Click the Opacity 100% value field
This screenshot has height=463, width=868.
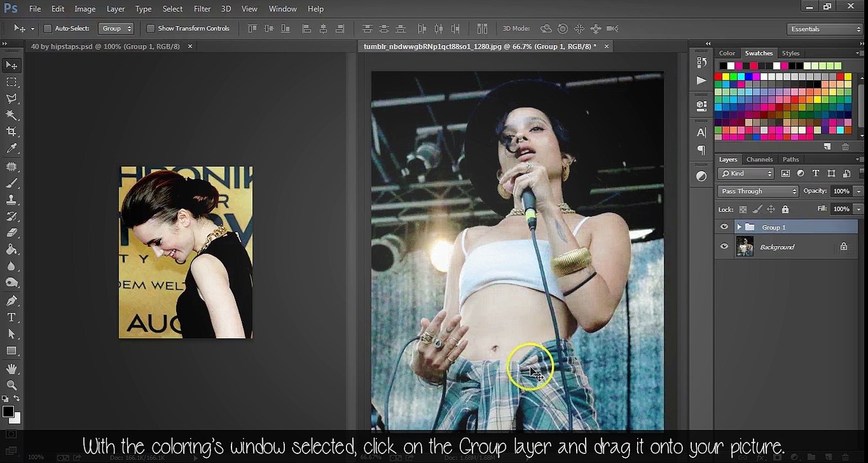[x=841, y=191]
